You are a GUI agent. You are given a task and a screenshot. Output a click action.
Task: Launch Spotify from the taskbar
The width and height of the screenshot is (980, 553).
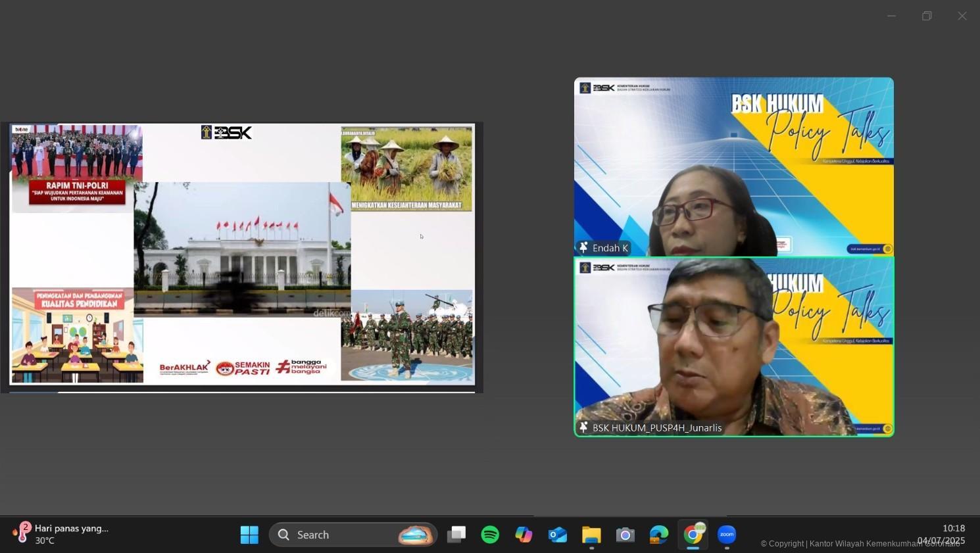(x=490, y=535)
